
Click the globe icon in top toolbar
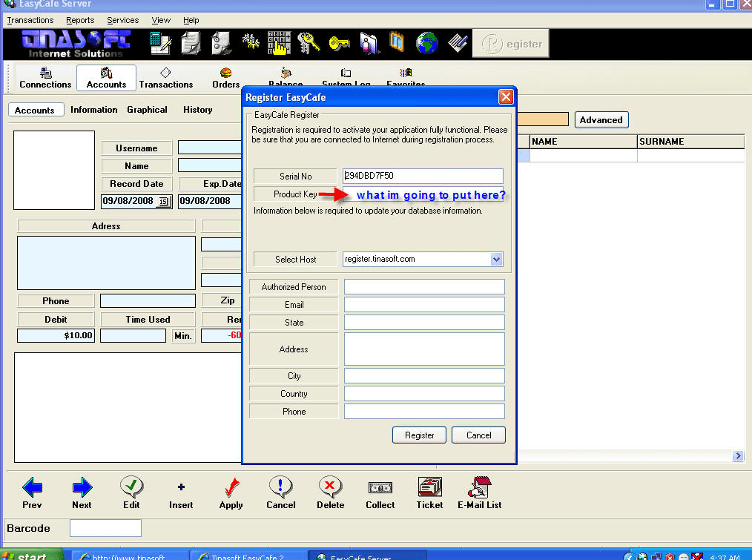[426, 43]
